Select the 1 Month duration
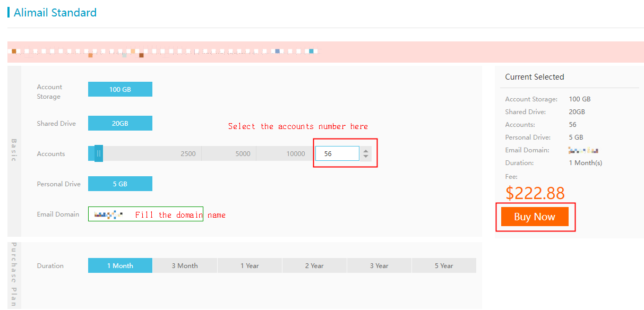 120,265
